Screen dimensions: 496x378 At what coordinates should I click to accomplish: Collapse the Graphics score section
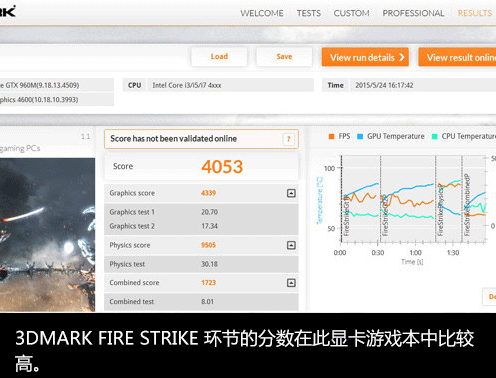point(291,193)
